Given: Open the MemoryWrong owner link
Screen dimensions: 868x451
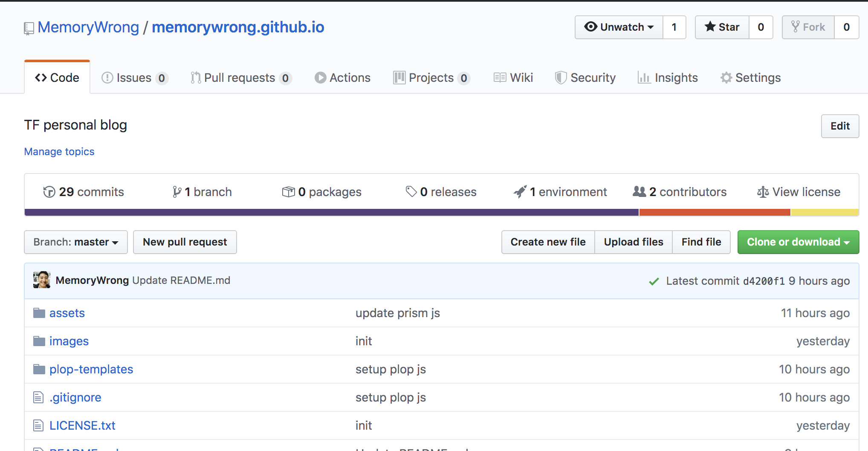Looking at the screenshot, I should coord(88,27).
